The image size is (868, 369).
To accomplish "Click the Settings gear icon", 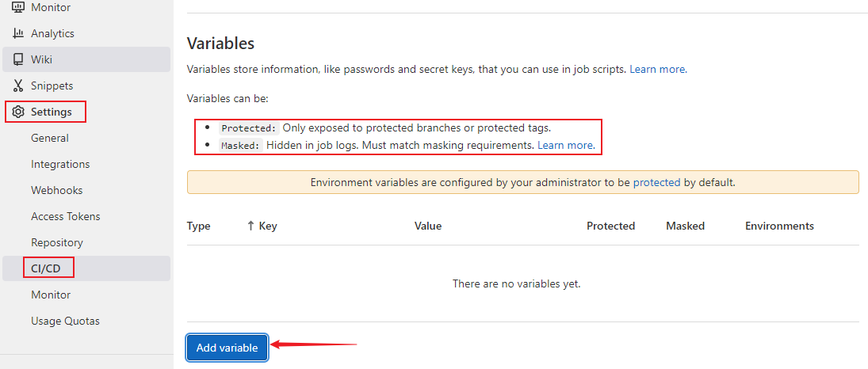I will tap(18, 112).
